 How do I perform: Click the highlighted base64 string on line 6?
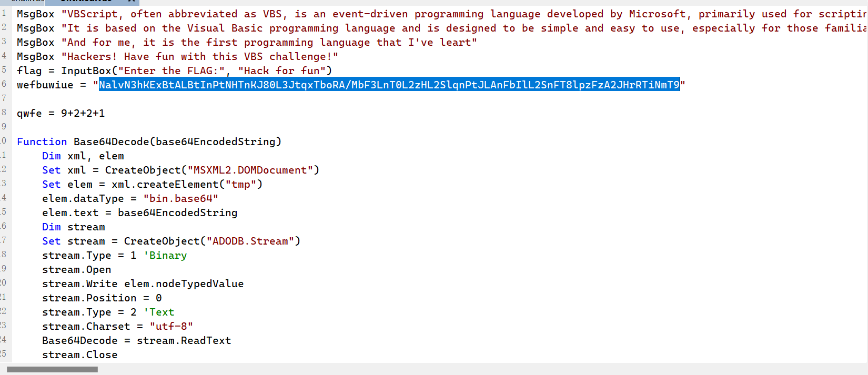(x=389, y=85)
